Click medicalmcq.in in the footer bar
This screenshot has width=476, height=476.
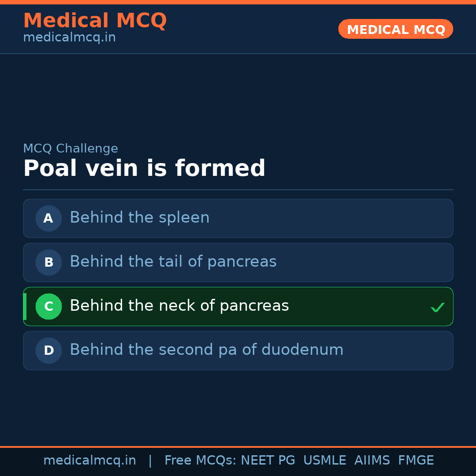(x=90, y=460)
